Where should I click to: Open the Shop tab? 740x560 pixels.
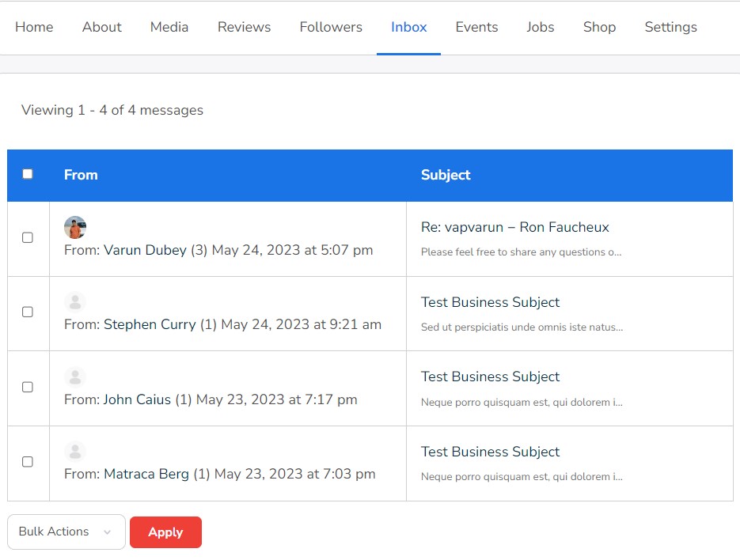coord(599,27)
